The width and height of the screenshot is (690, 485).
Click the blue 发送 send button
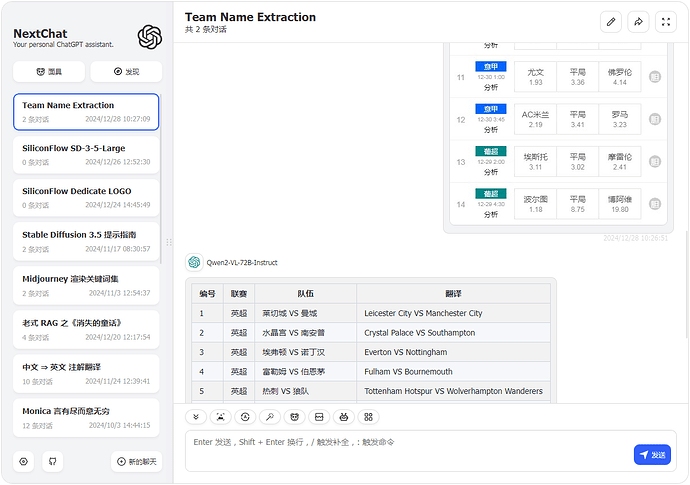click(652, 455)
